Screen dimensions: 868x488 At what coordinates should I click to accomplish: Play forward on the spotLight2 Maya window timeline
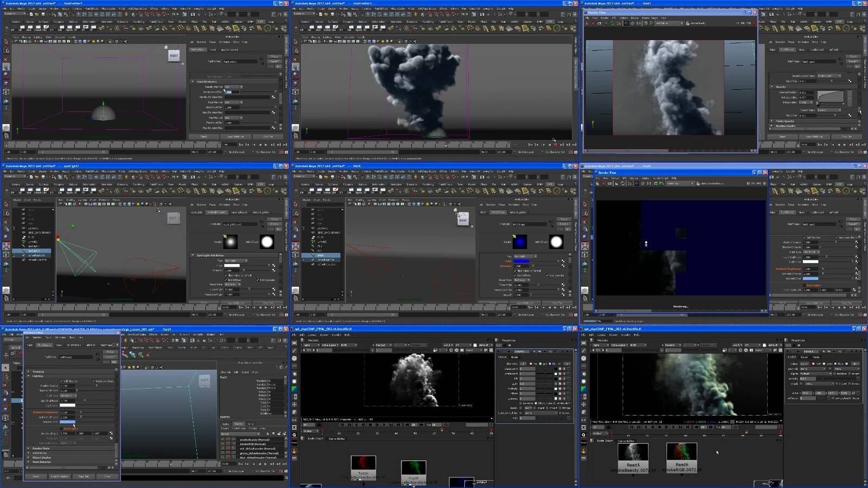[266, 307]
